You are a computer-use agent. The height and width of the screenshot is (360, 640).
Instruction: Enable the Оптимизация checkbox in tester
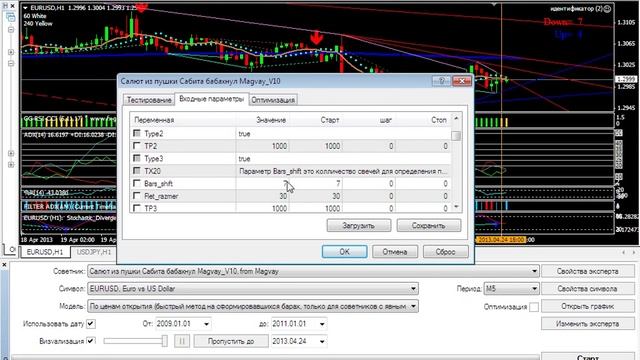[x=533, y=307]
